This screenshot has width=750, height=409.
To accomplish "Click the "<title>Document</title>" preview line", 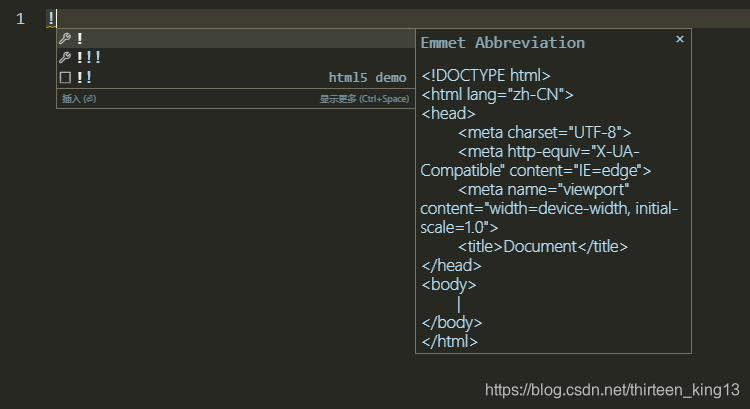I will pos(542,246).
